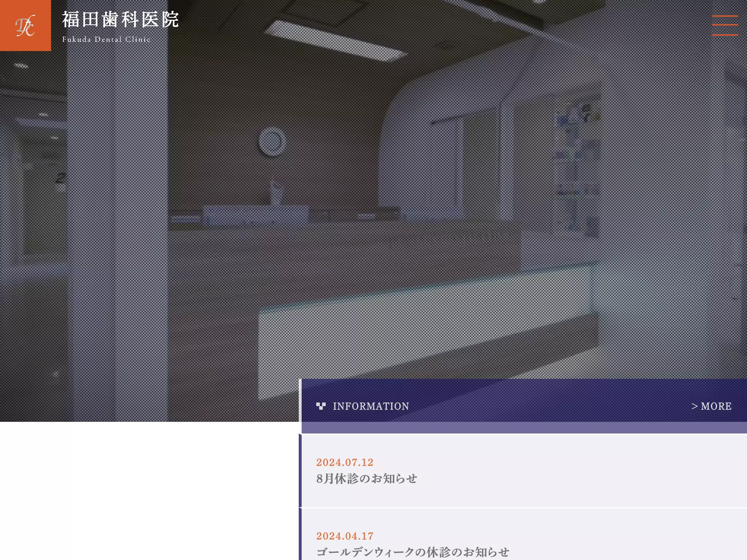Viewport: 747px width, 560px height.
Task: Open the > MORE information link
Action: pyautogui.click(x=711, y=406)
